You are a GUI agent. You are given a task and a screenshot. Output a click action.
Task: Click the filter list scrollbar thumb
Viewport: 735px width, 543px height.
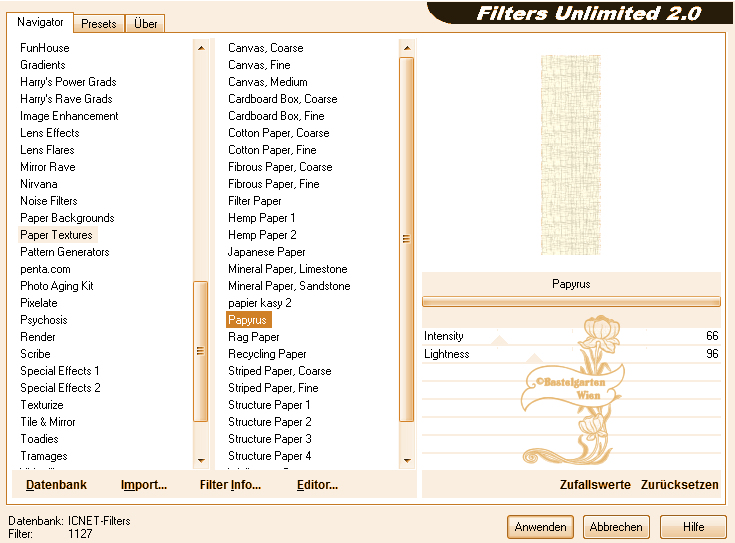tap(406, 239)
